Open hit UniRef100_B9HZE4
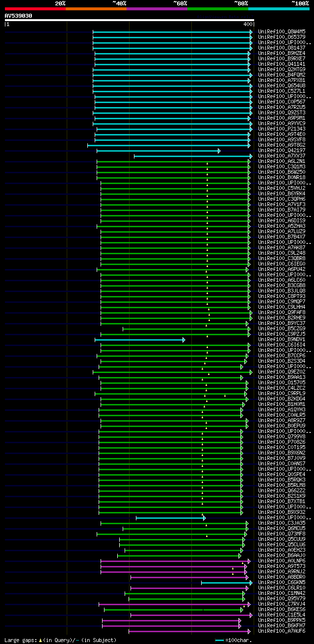 click(x=282, y=54)
